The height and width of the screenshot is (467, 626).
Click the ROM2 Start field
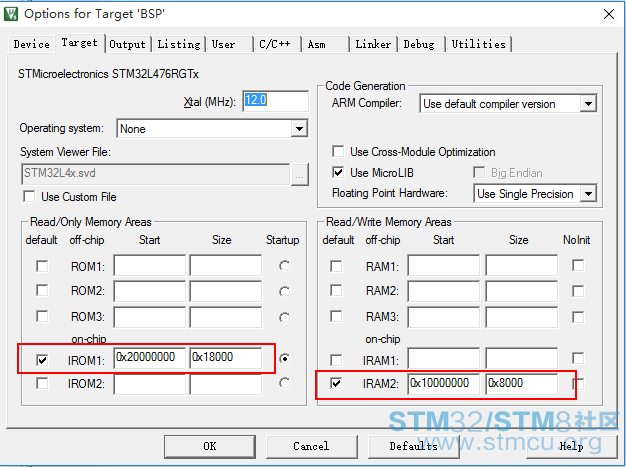coord(149,291)
